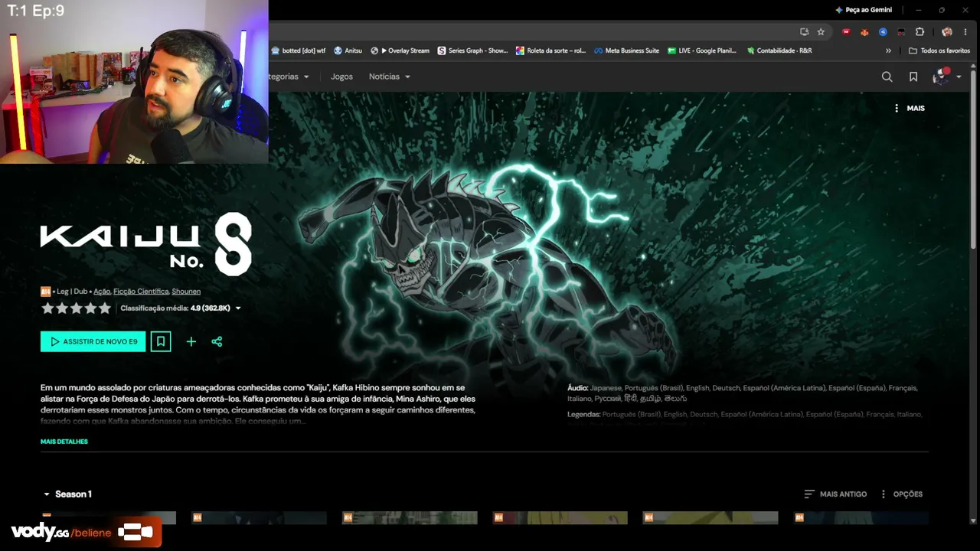
Task: Click the red extension icon in the Chrome toolbar
Action: coord(846,32)
